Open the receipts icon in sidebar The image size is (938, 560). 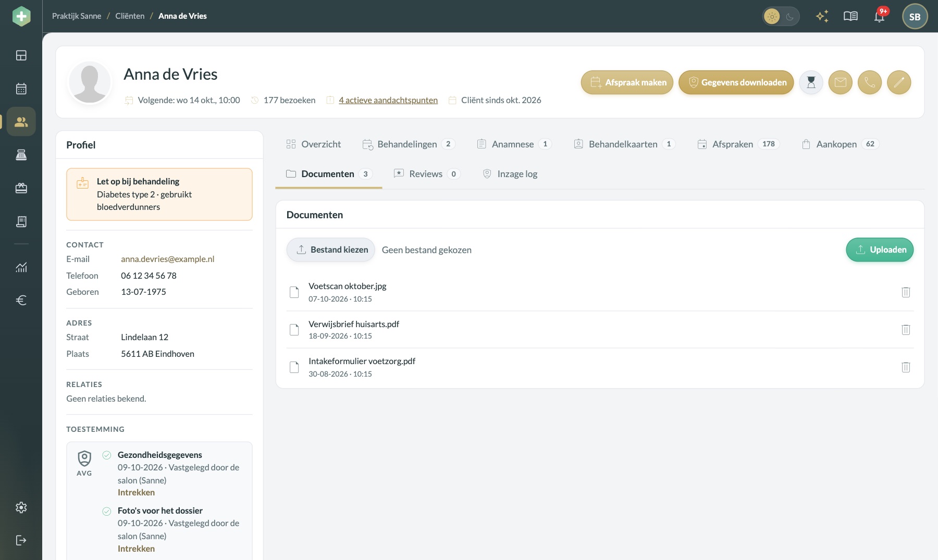click(x=21, y=221)
